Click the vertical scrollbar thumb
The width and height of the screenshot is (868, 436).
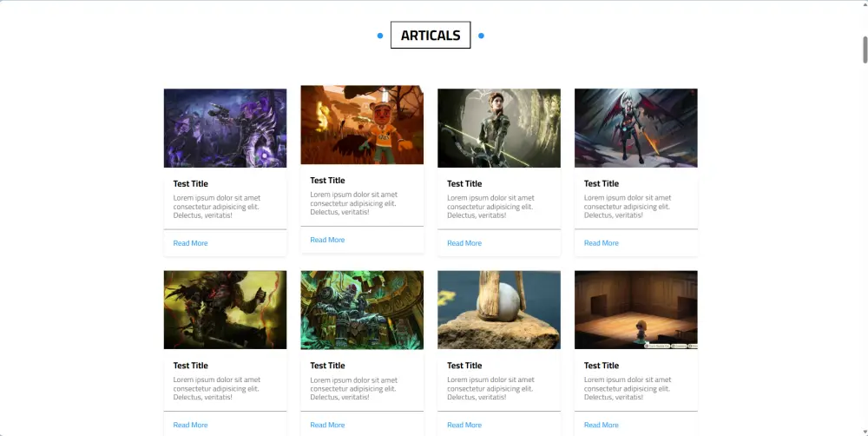click(x=865, y=50)
